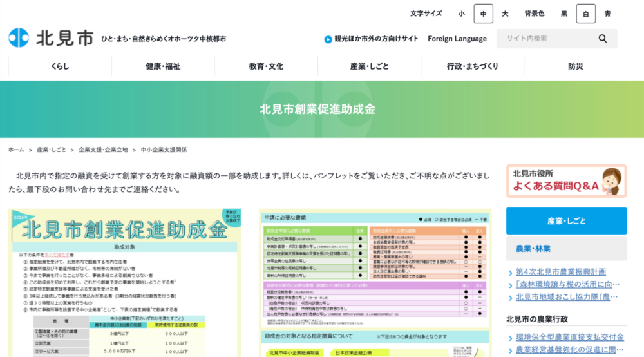Click the chevron beside 農業経営基盤強化の促進 link
This screenshot has width=644, height=357.
(510, 351)
